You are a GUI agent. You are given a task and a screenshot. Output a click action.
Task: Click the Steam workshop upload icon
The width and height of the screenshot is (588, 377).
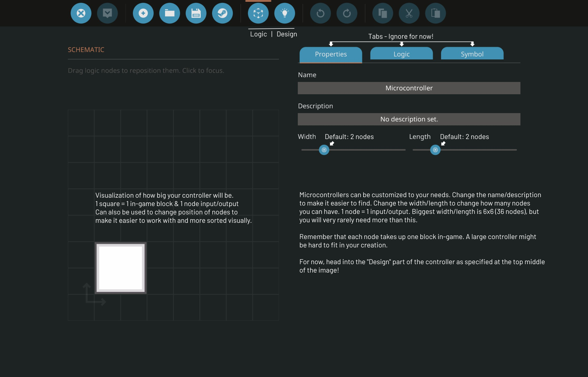coord(222,13)
